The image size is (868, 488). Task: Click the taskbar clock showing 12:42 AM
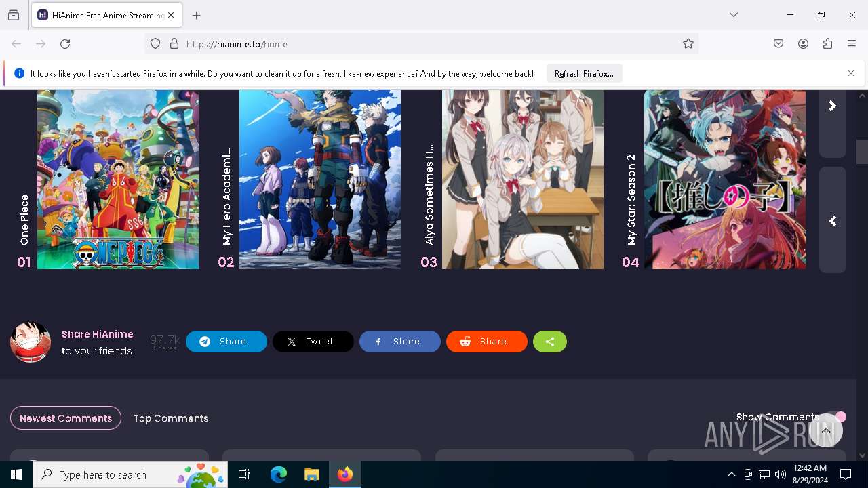[810, 474]
